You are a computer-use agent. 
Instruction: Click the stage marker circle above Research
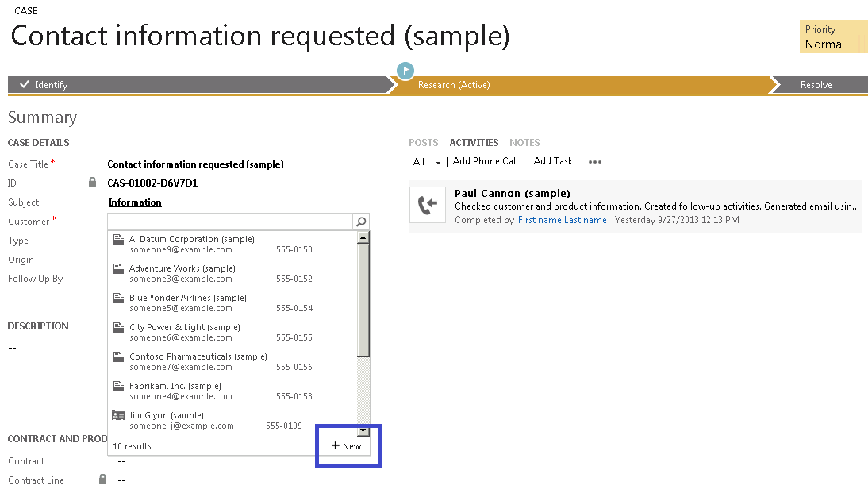tap(405, 71)
